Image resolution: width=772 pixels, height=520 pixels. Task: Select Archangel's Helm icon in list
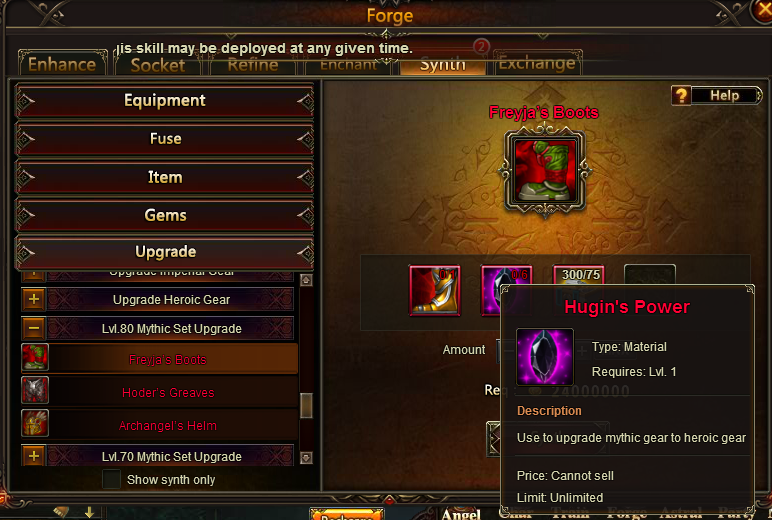coord(35,423)
